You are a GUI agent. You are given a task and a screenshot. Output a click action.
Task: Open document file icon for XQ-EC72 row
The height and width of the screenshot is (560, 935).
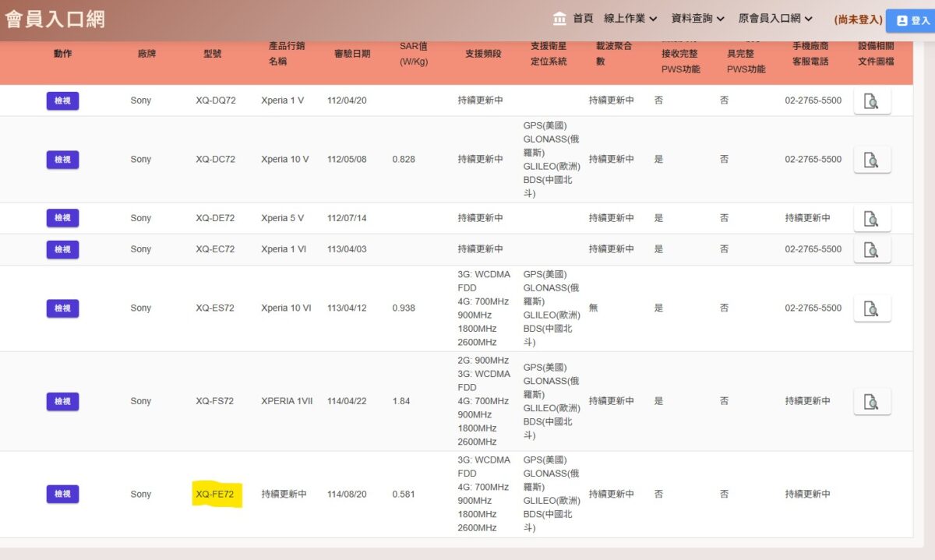click(872, 249)
